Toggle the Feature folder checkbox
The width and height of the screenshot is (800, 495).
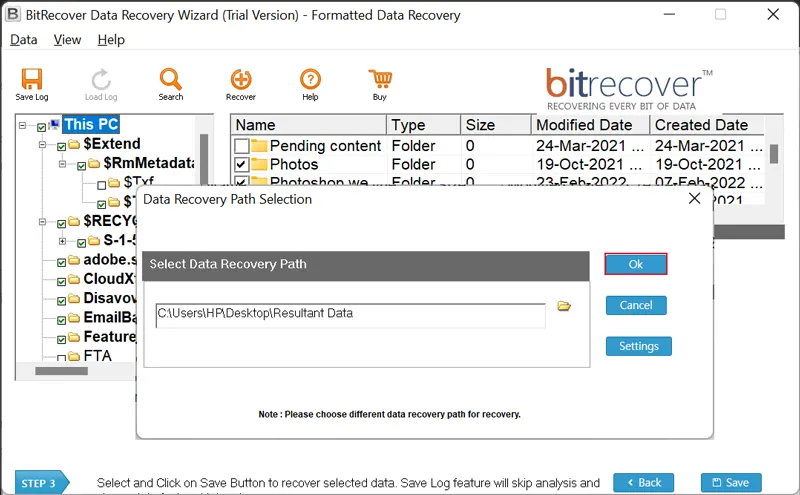(x=61, y=340)
